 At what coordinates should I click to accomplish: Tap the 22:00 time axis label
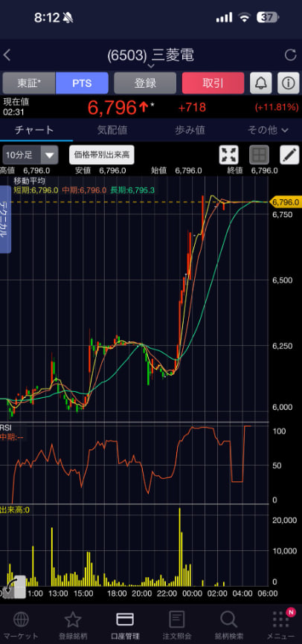coord(167,593)
